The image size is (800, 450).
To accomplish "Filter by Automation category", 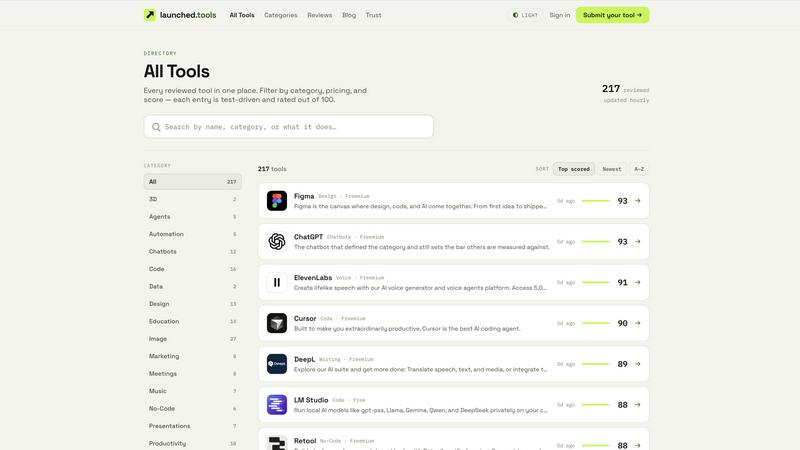I will click(x=192, y=234).
